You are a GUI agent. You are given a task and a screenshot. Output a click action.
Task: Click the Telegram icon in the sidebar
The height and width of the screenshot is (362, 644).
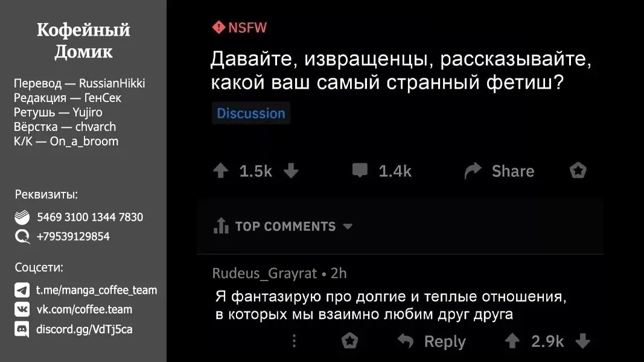(22, 290)
